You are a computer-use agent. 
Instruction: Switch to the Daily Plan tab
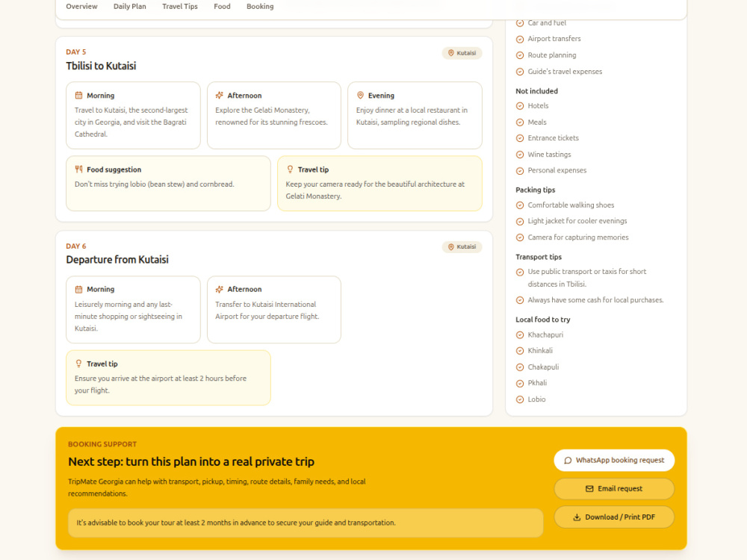129,6
